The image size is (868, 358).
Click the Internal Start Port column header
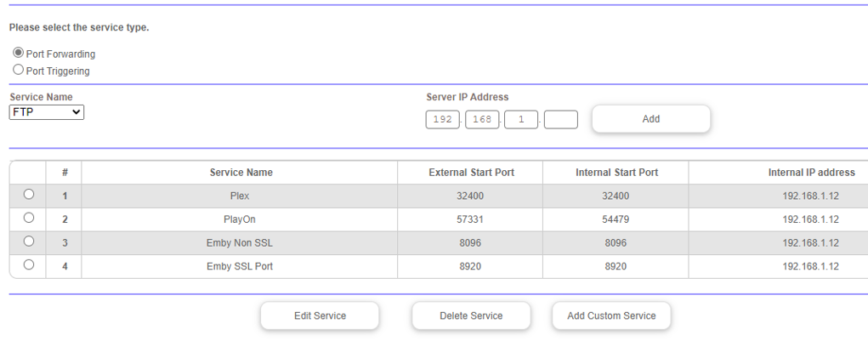[616, 173]
